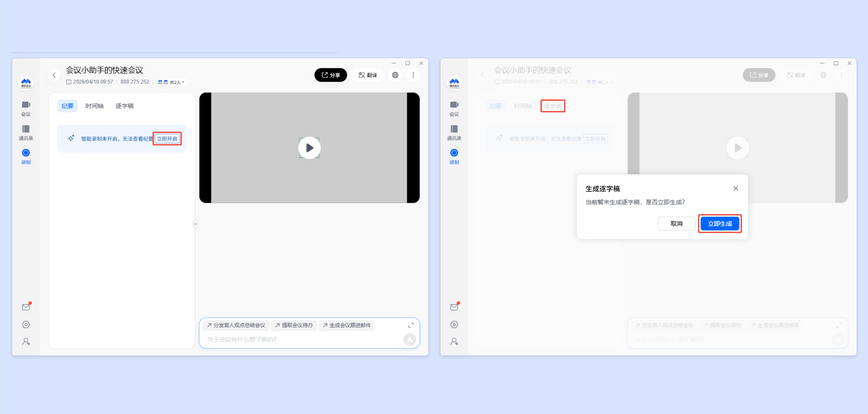Switch to the 逐字稿 tab in left window

(x=124, y=106)
